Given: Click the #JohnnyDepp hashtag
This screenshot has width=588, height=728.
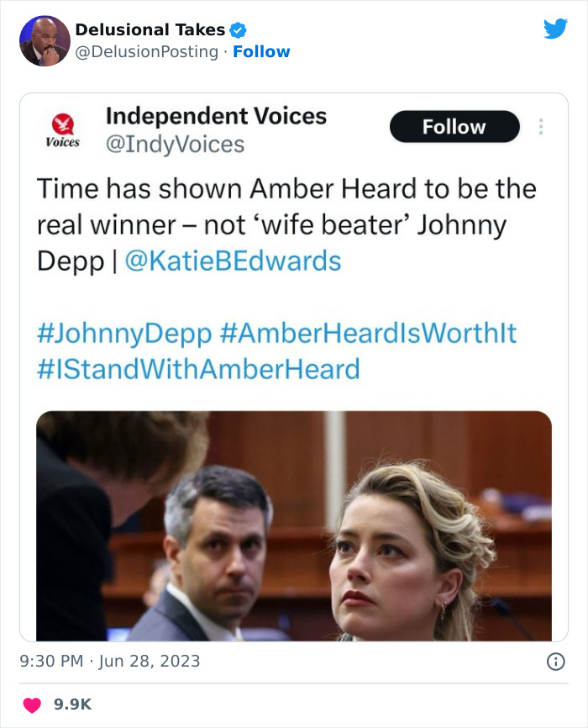Looking at the screenshot, I should click(x=124, y=334).
